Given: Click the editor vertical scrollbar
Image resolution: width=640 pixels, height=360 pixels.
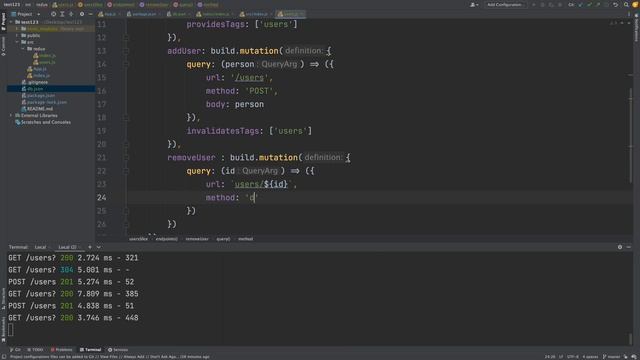Looking at the screenshot, I should (x=631, y=135).
